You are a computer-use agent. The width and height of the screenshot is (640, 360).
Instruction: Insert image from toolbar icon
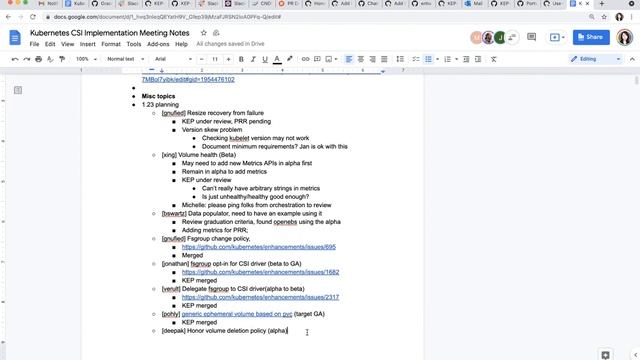(329, 59)
